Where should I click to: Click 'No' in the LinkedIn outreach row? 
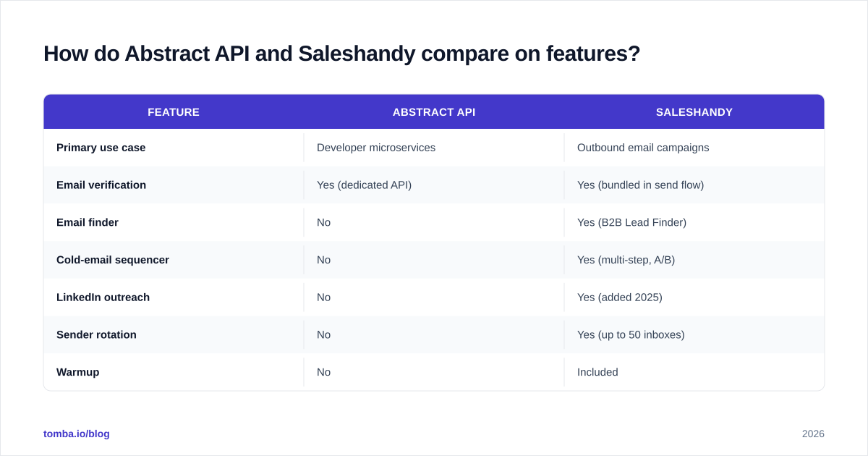pyautogui.click(x=323, y=297)
